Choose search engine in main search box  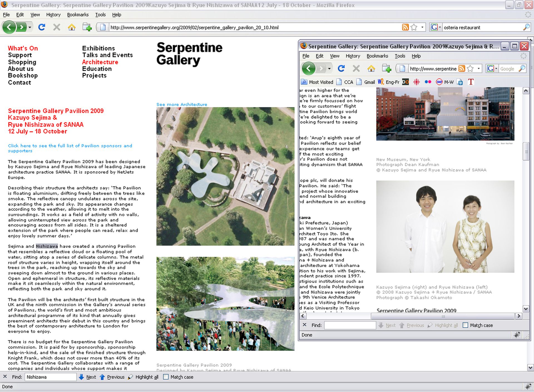click(x=436, y=27)
